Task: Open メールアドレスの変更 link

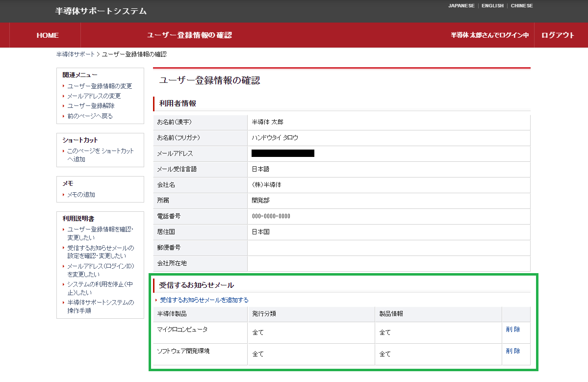Action: [x=94, y=96]
